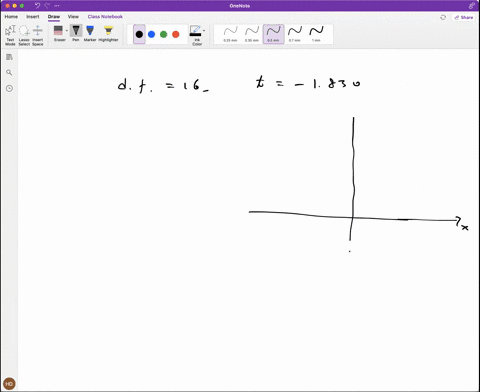This screenshot has width=480, height=392.
Task: Click the HD account avatar
Action: [x=9, y=384]
